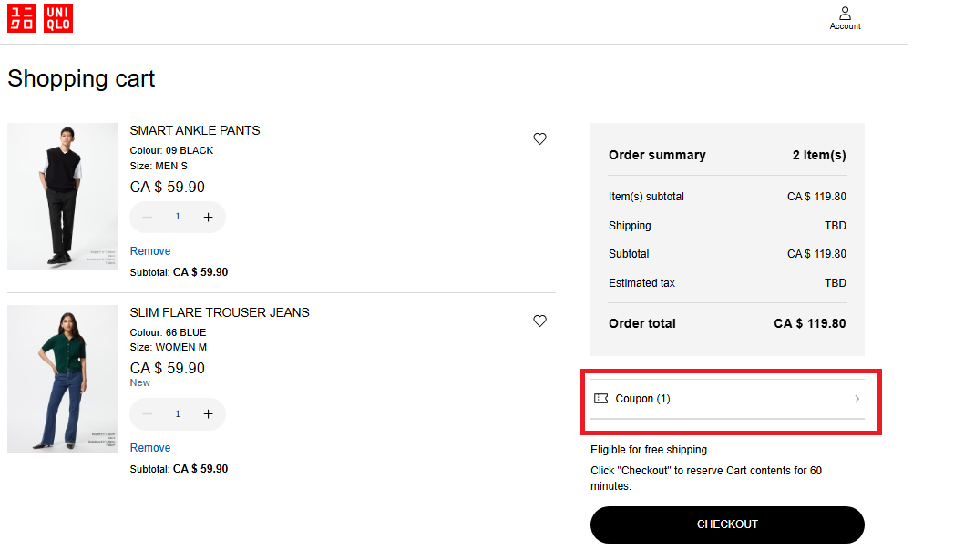The image size is (954, 560).
Task: Add Slim Flare Trouser Jeans to wishlist heart
Action: point(539,321)
